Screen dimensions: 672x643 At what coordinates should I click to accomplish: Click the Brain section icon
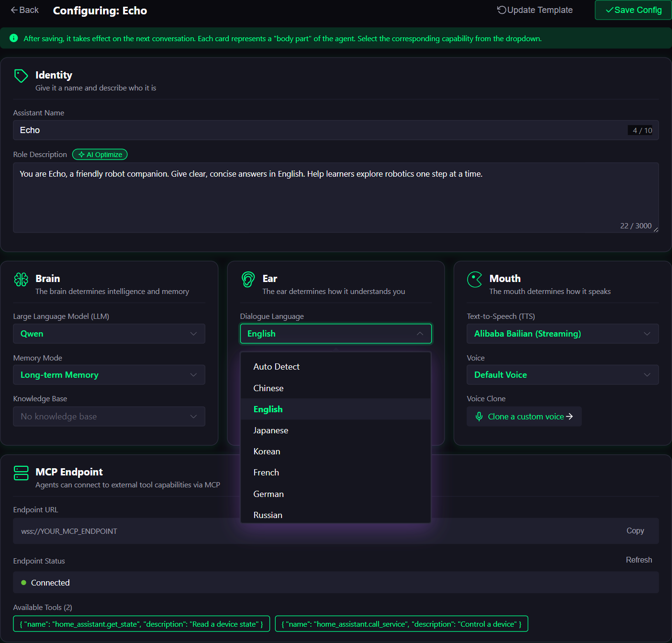point(21,279)
